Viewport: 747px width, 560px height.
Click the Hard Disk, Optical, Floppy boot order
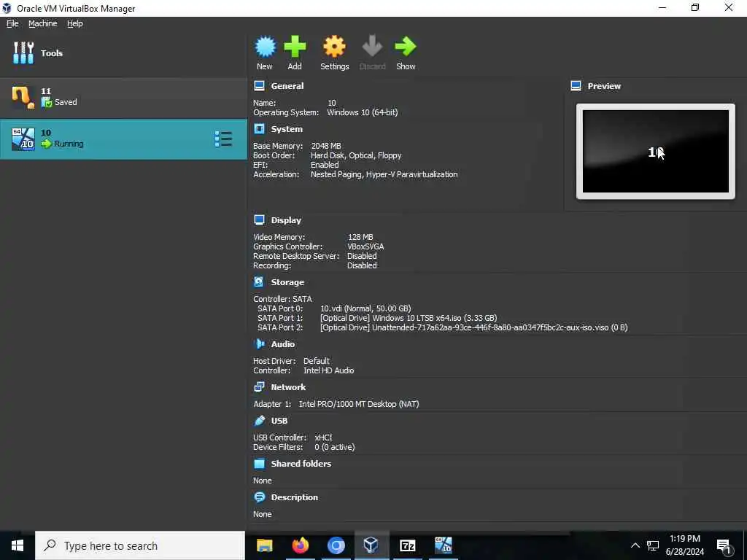(356, 155)
